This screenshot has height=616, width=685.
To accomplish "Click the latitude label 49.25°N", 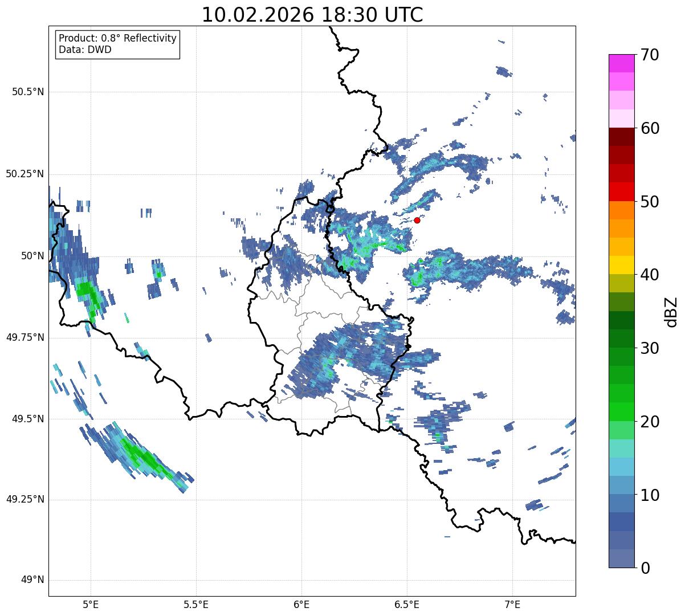I will pyautogui.click(x=25, y=500).
